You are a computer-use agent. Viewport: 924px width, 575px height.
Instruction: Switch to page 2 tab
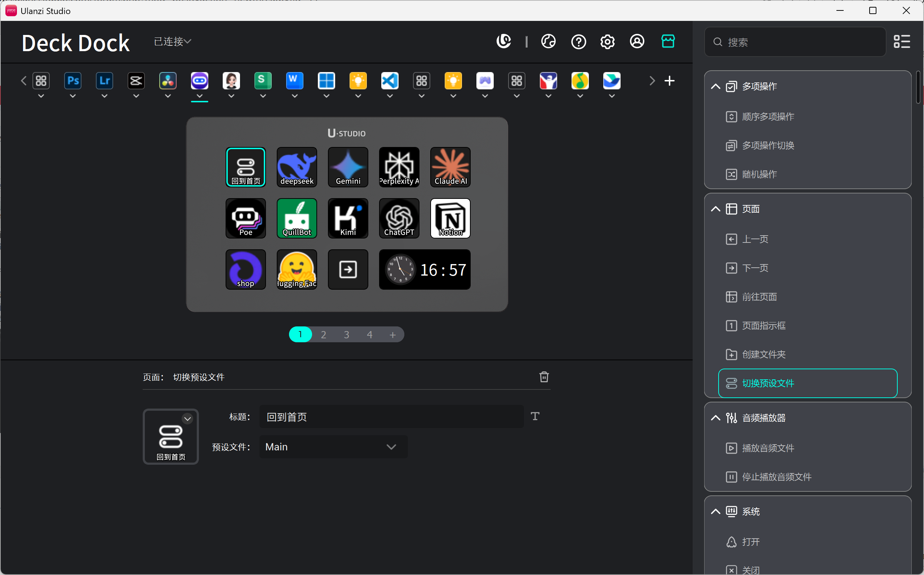pyautogui.click(x=323, y=335)
